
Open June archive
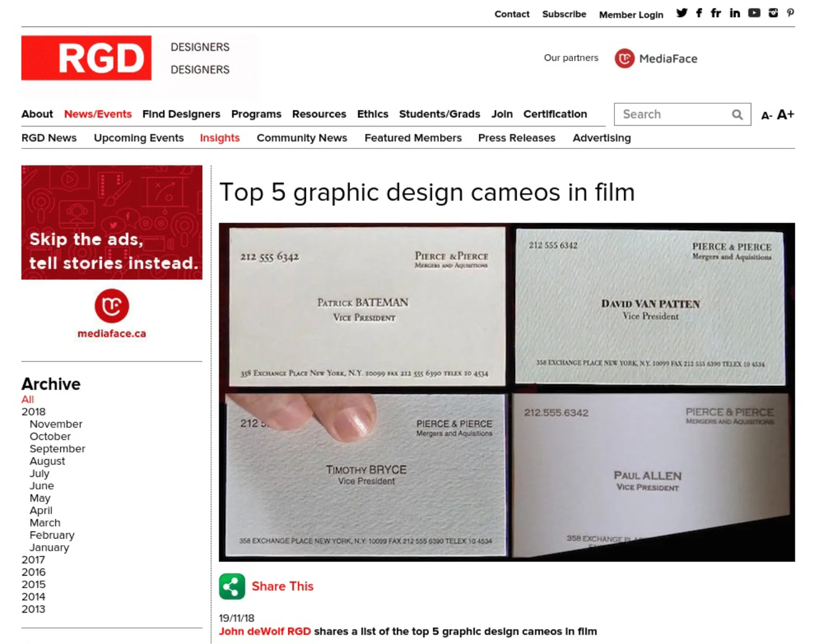(42, 486)
